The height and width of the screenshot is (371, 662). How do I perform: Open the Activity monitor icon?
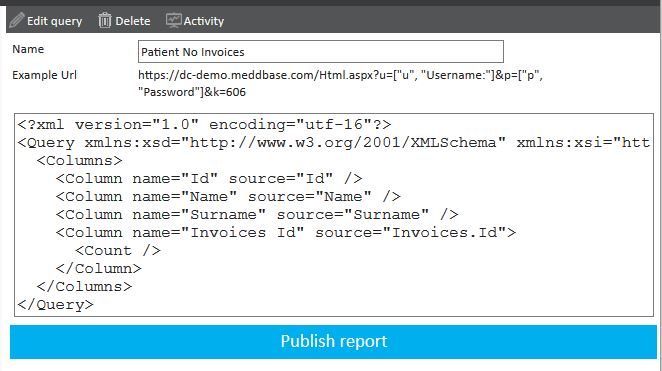click(174, 20)
